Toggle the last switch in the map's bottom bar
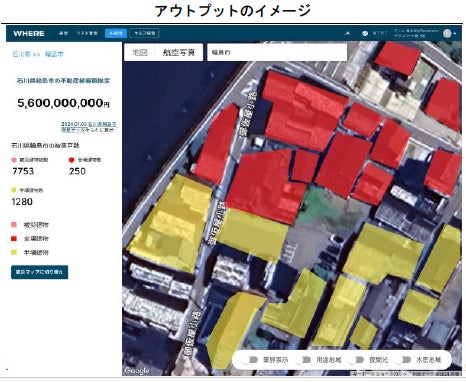The width and height of the screenshot is (466, 382). pos(403,360)
